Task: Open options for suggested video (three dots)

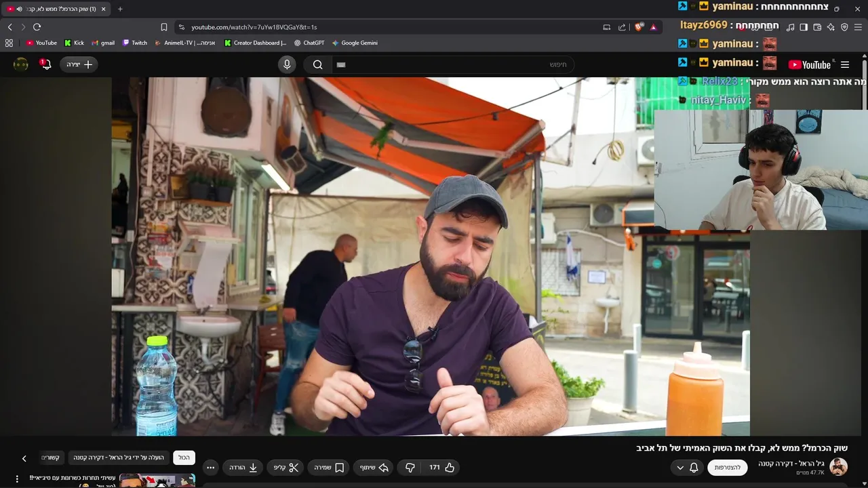Action: [x=17, y=479]
